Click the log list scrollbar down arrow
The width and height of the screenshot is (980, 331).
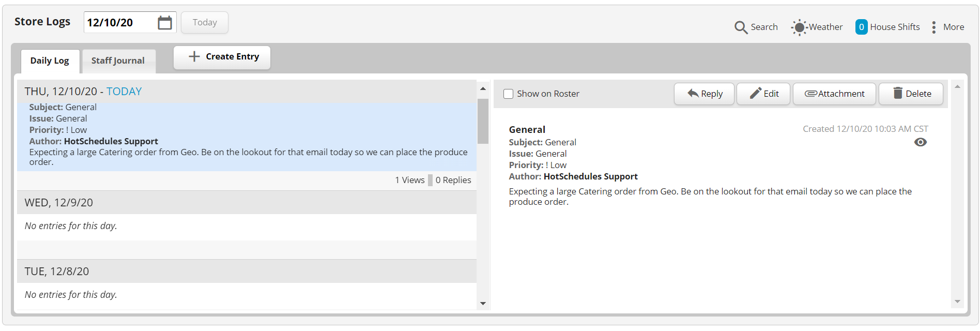tap(483, 304)
